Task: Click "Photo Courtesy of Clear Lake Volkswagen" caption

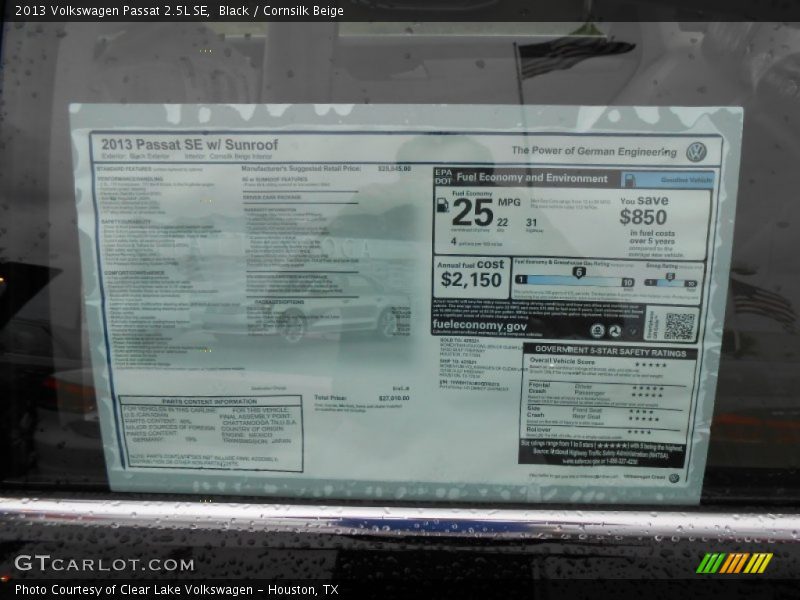Action: (x=134, y=590)
